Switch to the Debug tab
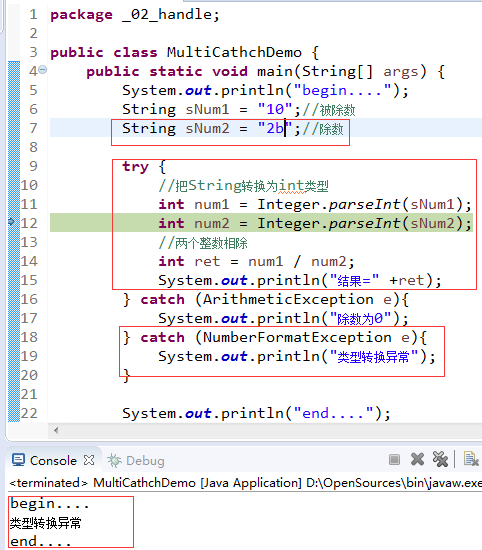This screenshot has width=482, height=550. coord(136,461)
